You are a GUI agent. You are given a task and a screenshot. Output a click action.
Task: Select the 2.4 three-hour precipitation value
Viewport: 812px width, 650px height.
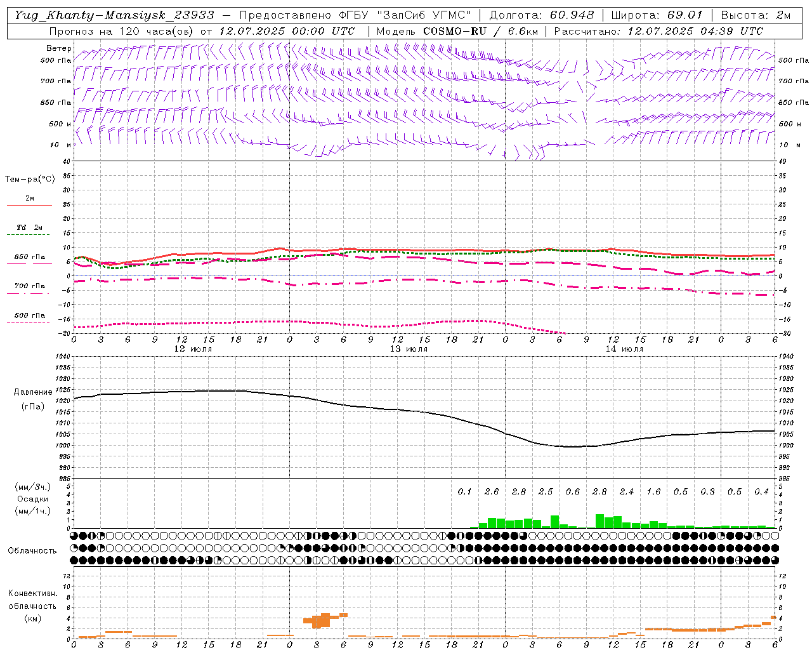(x=627, y=492)
